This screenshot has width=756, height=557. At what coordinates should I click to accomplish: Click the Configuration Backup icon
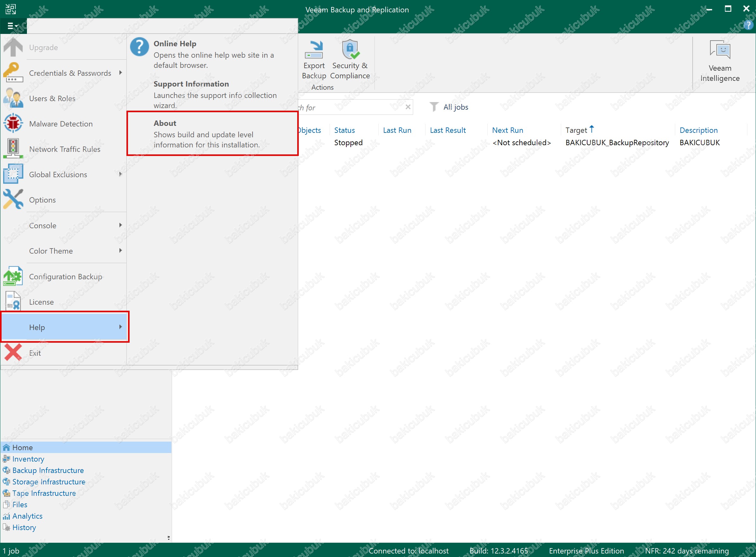[x=13, y=276]
